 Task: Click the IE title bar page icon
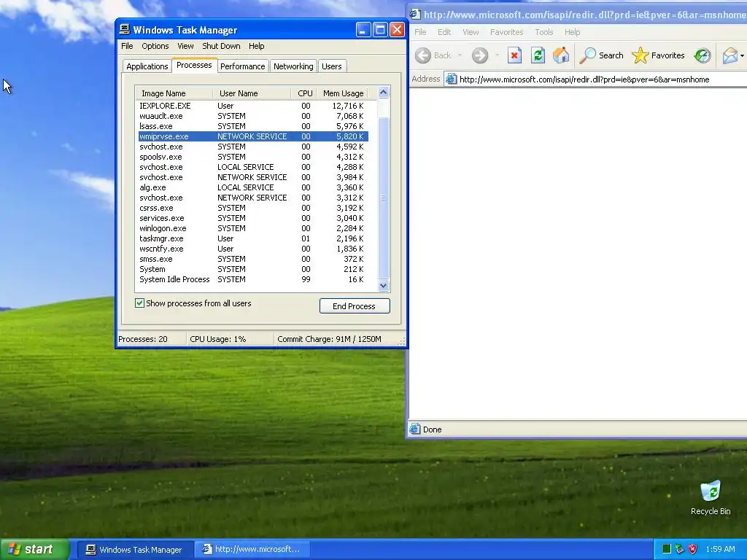[415, 15]
